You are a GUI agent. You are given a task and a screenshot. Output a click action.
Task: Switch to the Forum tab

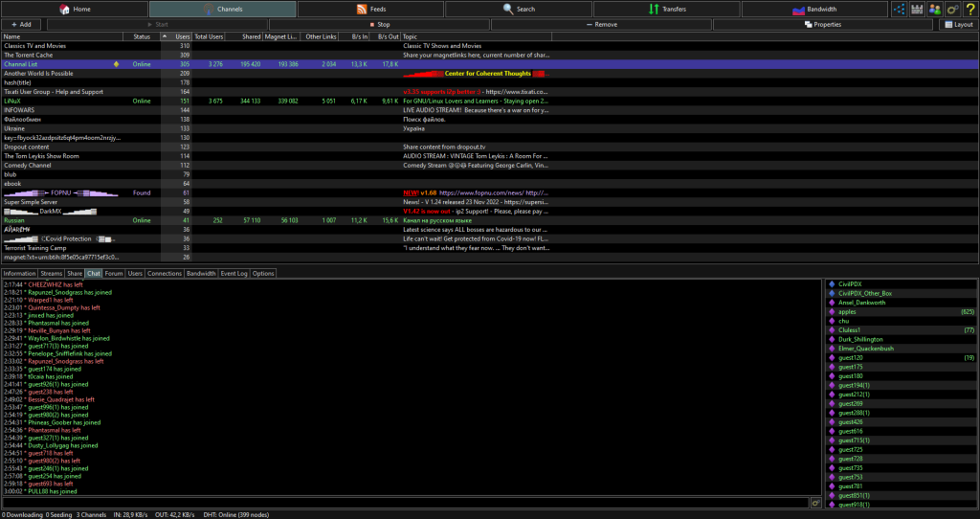[114, 273]
